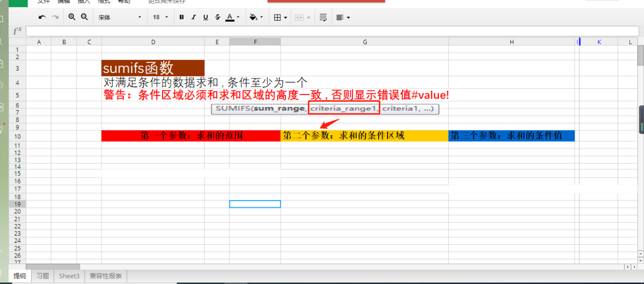Expand the borders options arrow
The image size is (644, 284).
pyautogui.click(x=285, y=17)
